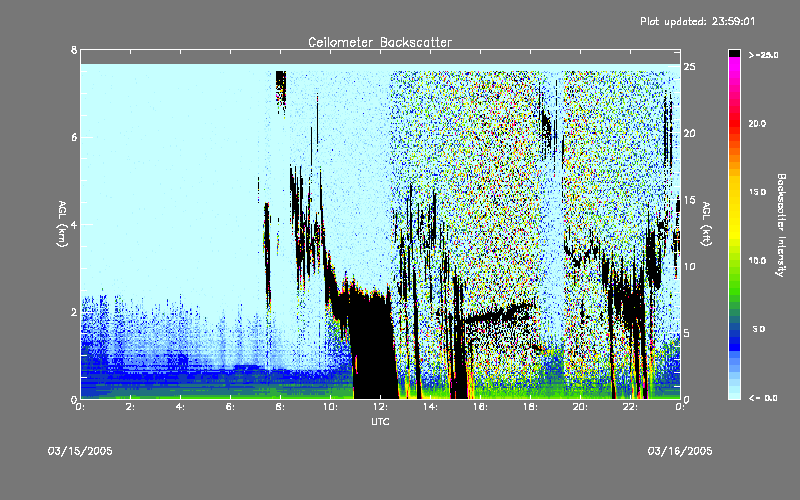Click the yellow band near 15.0 on colorbar

tap(734, 192)
